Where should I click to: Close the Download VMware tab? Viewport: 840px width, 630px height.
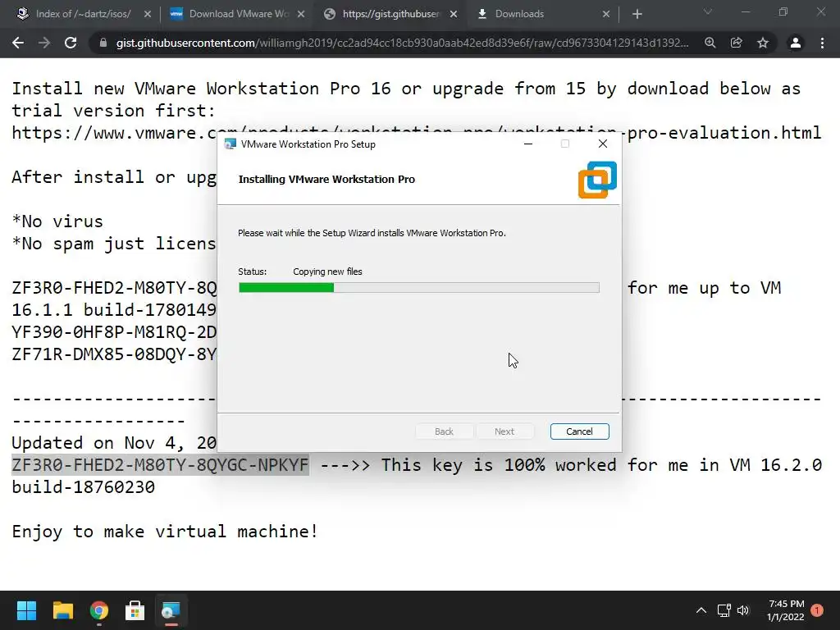coord(301,15)
